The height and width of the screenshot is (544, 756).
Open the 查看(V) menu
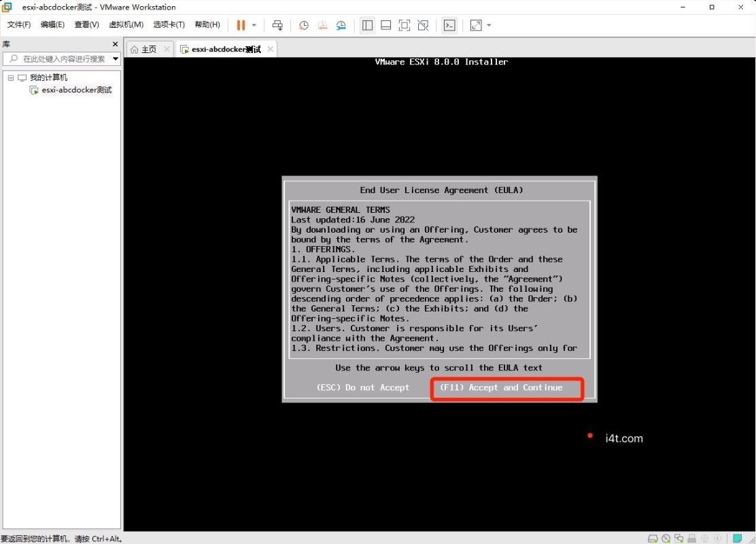click(x=87, y=24)
